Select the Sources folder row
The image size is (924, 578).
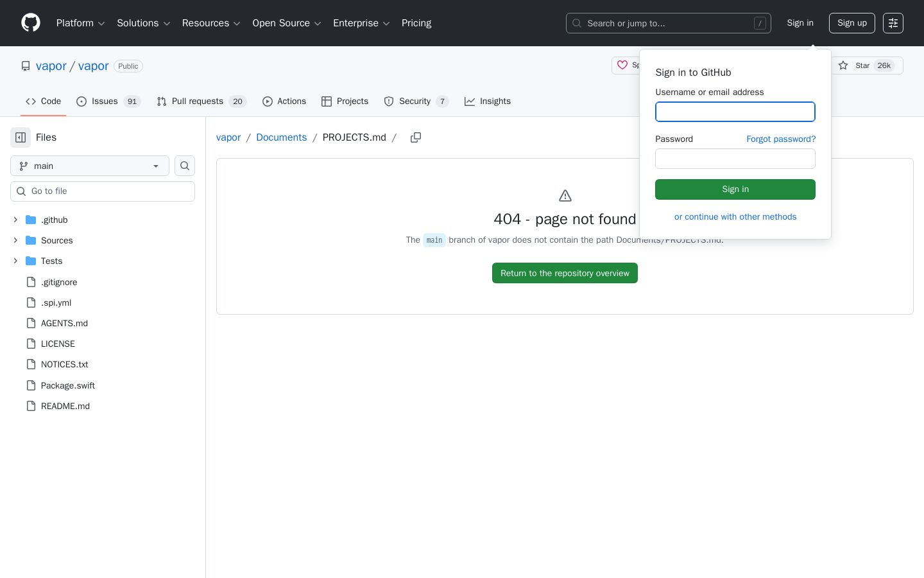(103, 240)
